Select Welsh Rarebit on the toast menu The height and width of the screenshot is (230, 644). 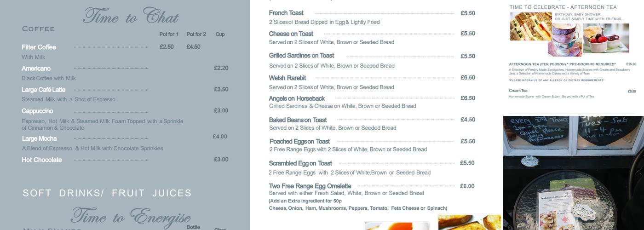click(287, 78)
